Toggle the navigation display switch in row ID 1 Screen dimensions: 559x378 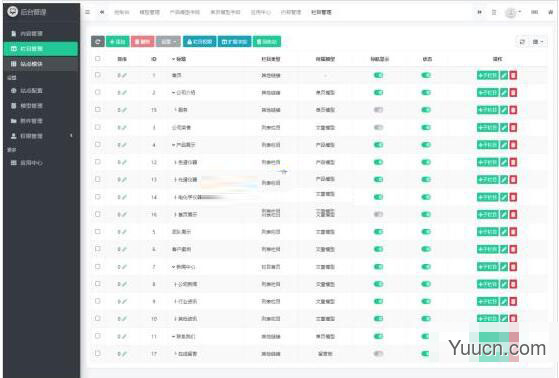[378, 75]
